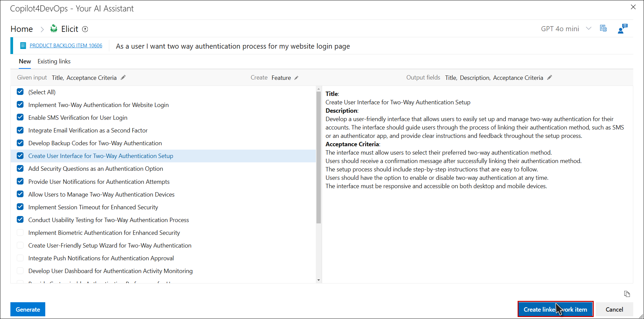
Task: Uncheck Develop Backup Codes for Two-Way Authentication
Action: click(20, 143)
